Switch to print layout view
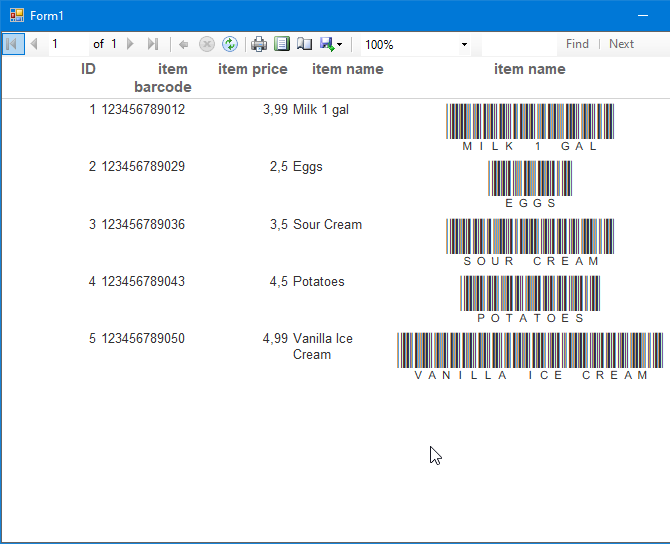The height and width of the screenshot is (544, 670). [x=282, y=44]
